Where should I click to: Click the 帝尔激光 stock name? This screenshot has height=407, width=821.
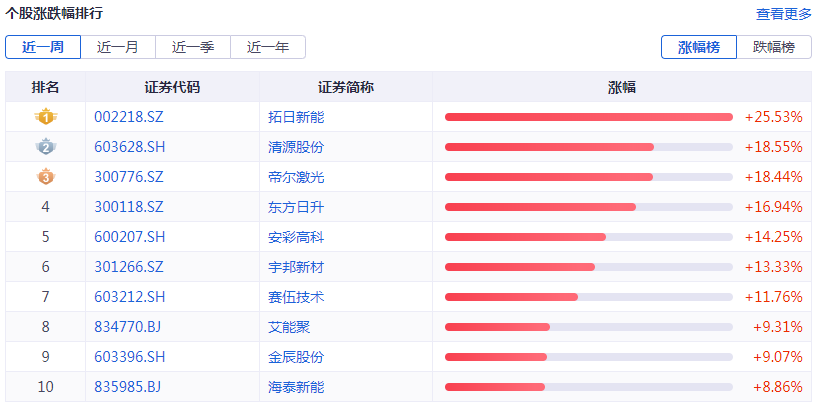pyautogui.click(x=296, y=177)
